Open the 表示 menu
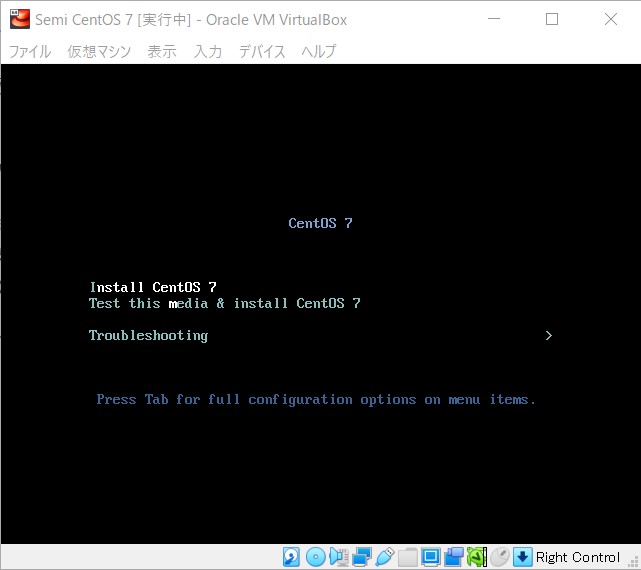The image size is (641, 570). point(162,52)
